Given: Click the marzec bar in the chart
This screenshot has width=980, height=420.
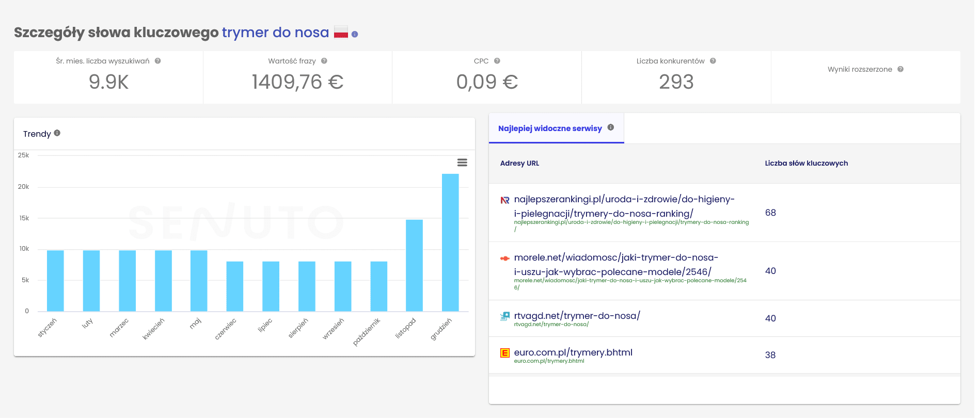Looking at the screenshot, I should [128, 281].
